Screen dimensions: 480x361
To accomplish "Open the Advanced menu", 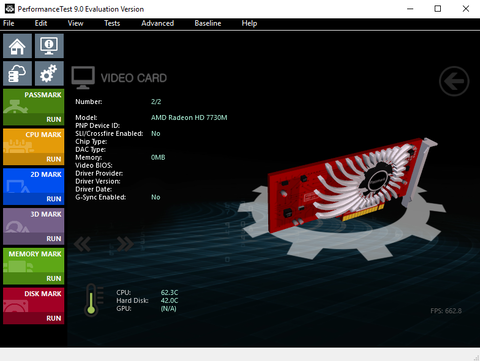I will [157, 23].
